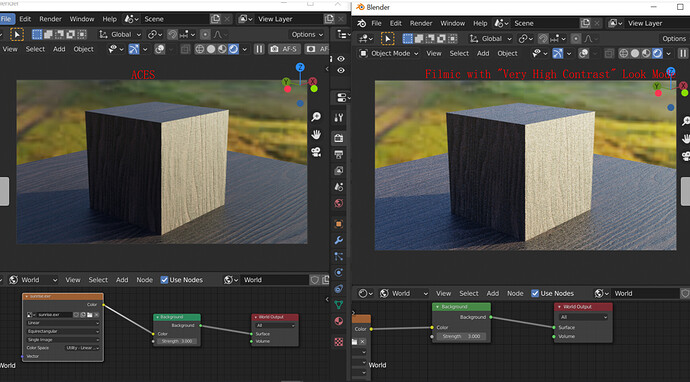690x382 pixels.
Task: Open Linear interpolation dropdown in sunrise.exr node
Action: coord(63,323)
